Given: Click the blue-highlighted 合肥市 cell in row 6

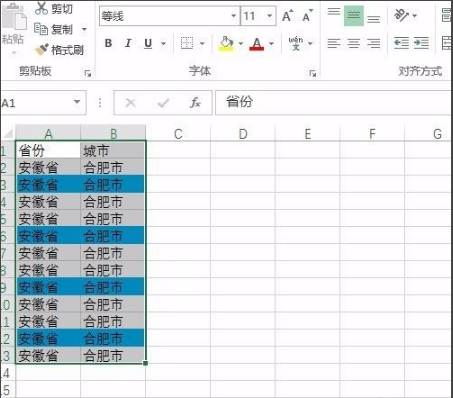Looking at the screenshot, I should [113, 236].
